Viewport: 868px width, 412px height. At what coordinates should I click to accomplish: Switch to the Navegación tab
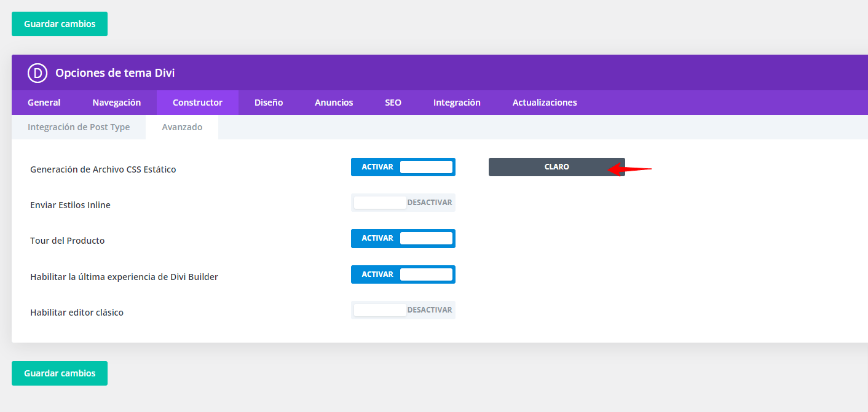click(117, 103)
